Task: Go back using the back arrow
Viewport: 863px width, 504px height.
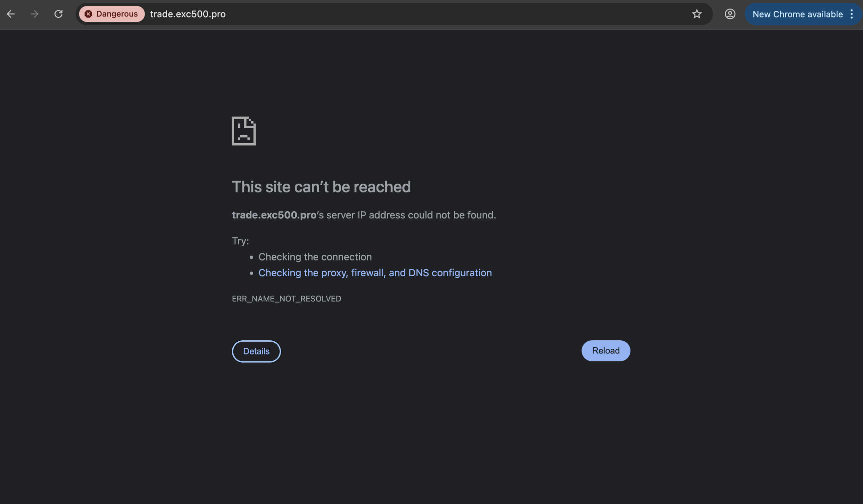Action: [11, 14]
